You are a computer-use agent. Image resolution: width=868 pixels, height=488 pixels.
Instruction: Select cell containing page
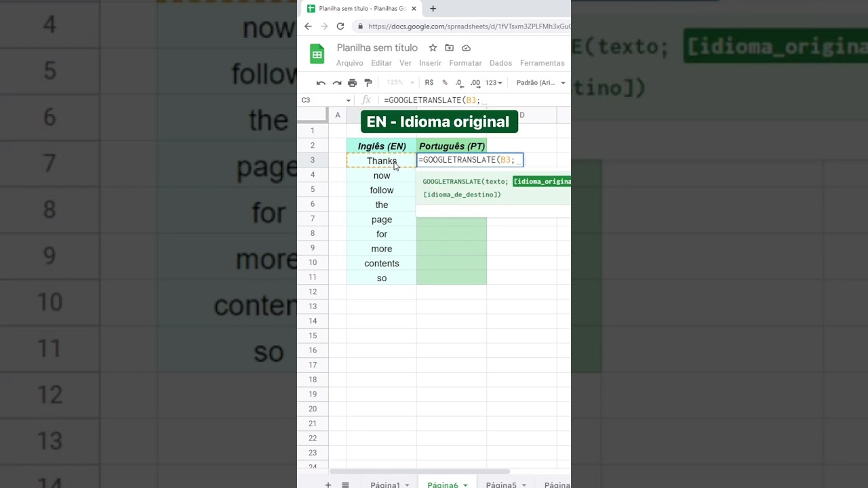coord(382,220)
